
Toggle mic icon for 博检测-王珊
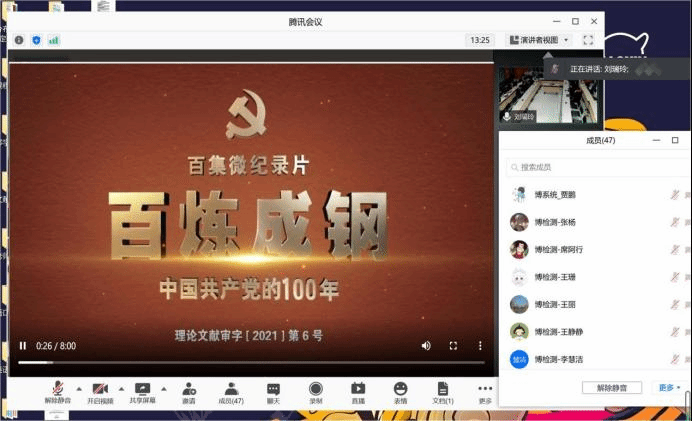(x=675, y=277)
